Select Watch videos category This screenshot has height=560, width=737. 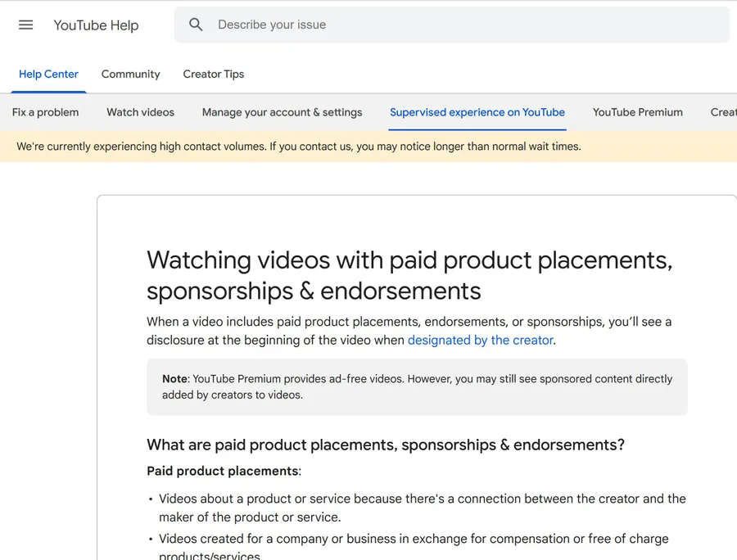(141, 112)
